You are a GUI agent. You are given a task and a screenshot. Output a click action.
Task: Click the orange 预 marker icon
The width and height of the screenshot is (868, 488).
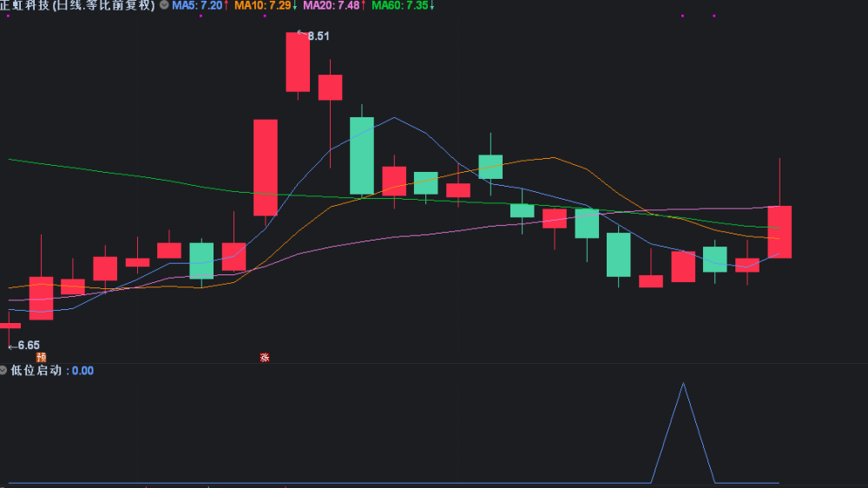coord(41,357)
